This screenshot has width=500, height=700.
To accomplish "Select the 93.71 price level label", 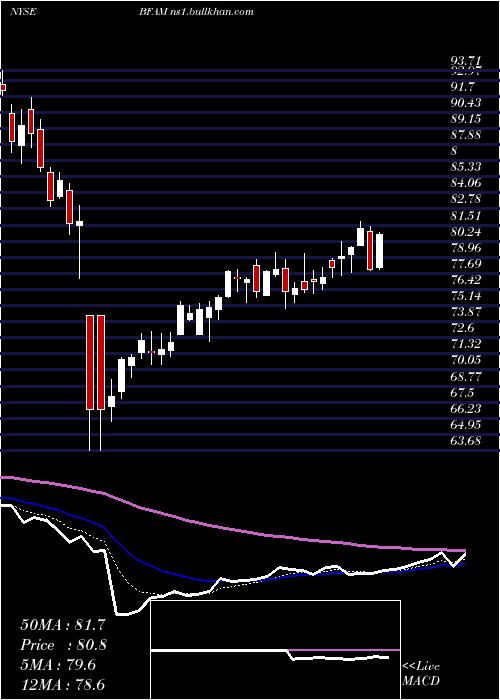I will tap(465, 61).
